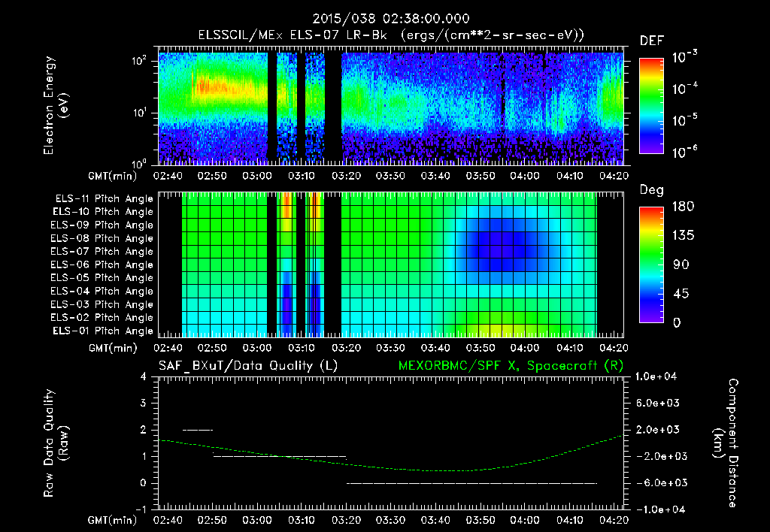The height and width of the screenshot is (532, 770).
Task: Click the 1.0e+04 label on the right axis
Action: pyautogui.click(x=656, y=376)
